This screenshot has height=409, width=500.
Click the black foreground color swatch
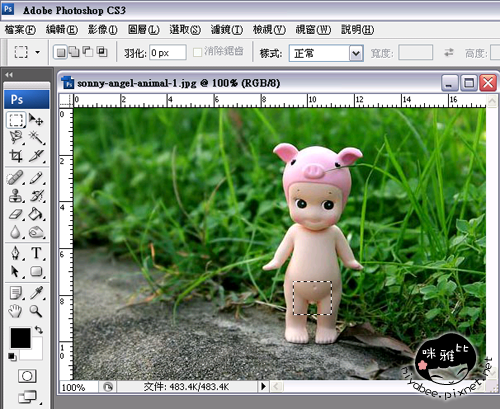coord(20,338)
